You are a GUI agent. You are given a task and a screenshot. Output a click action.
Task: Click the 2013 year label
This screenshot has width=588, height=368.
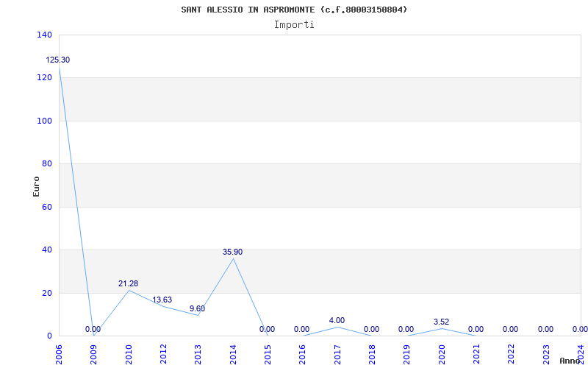[198, 354]
